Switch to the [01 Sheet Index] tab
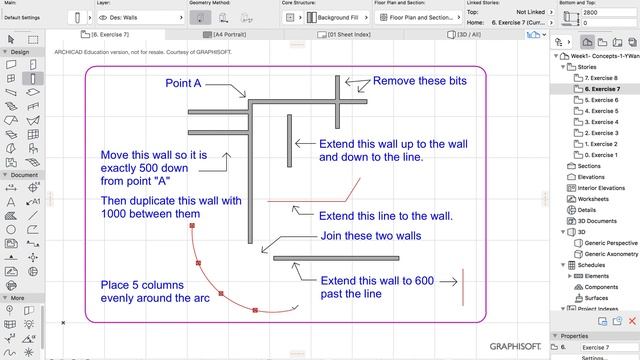The width and height of the screenshot is (640, 360). pyautogui.click(x=344, y=34)
